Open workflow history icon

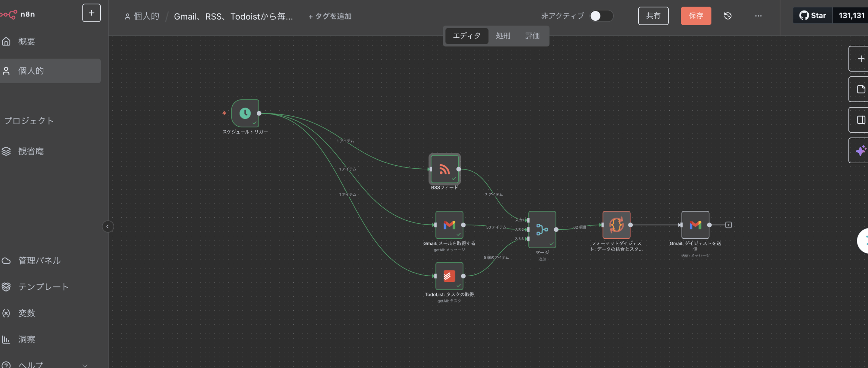pos(728,16)
